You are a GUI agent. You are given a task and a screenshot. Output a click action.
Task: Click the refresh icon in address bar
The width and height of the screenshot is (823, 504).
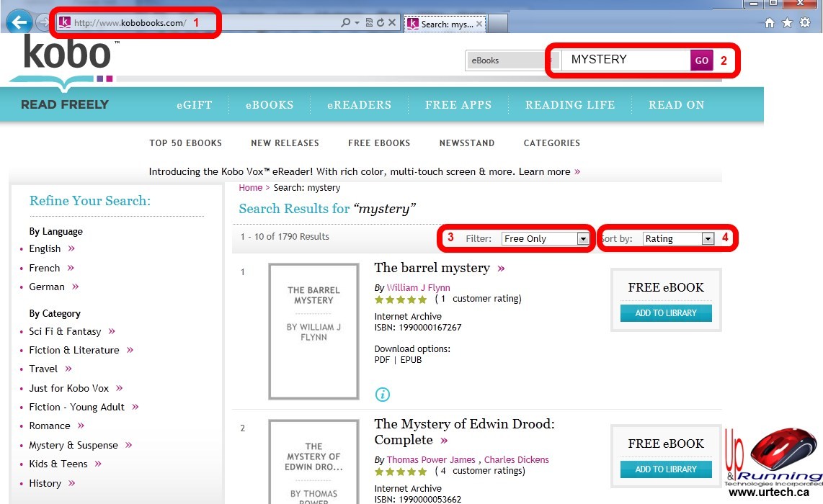point(380,23)
